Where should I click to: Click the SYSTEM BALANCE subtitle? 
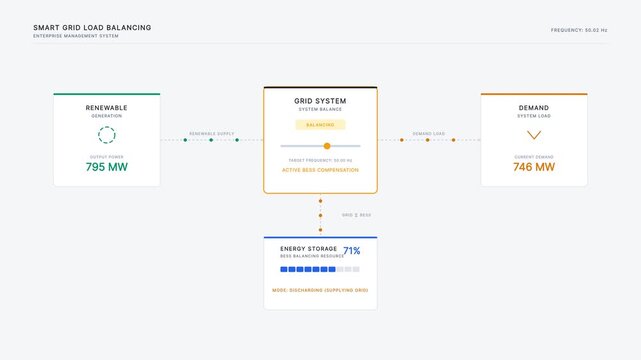click(x=320, y=110)
